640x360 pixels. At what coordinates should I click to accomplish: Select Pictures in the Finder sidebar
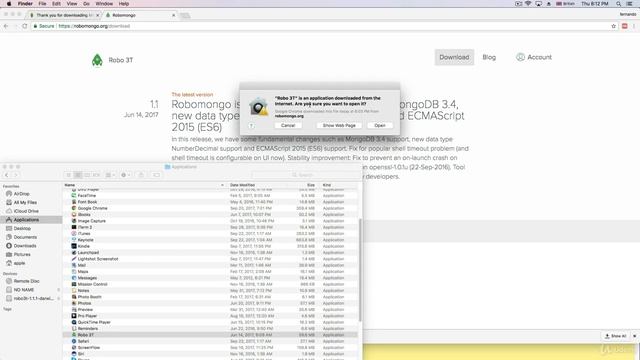[x=22, y=254]
